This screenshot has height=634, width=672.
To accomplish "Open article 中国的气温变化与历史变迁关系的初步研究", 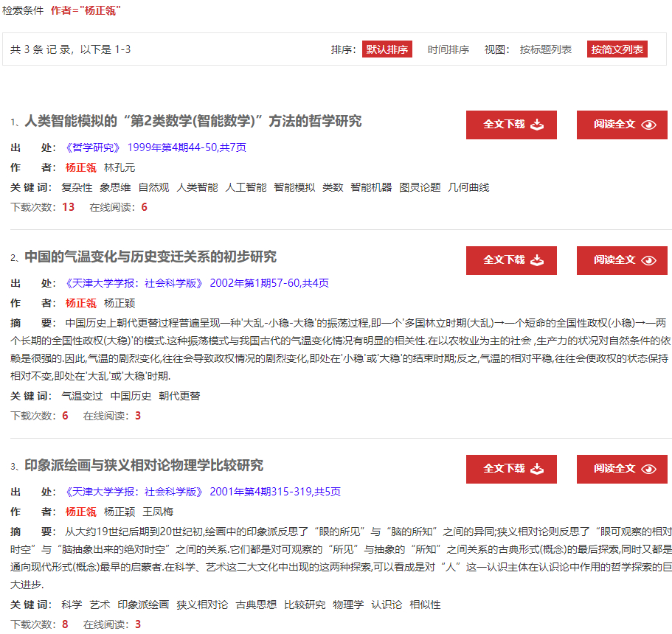I will [150, 257].
